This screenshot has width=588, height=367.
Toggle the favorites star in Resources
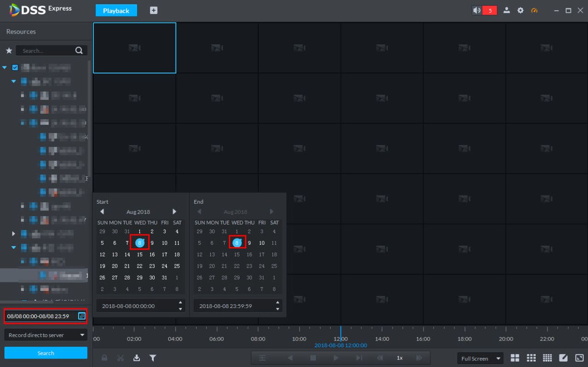9,51
